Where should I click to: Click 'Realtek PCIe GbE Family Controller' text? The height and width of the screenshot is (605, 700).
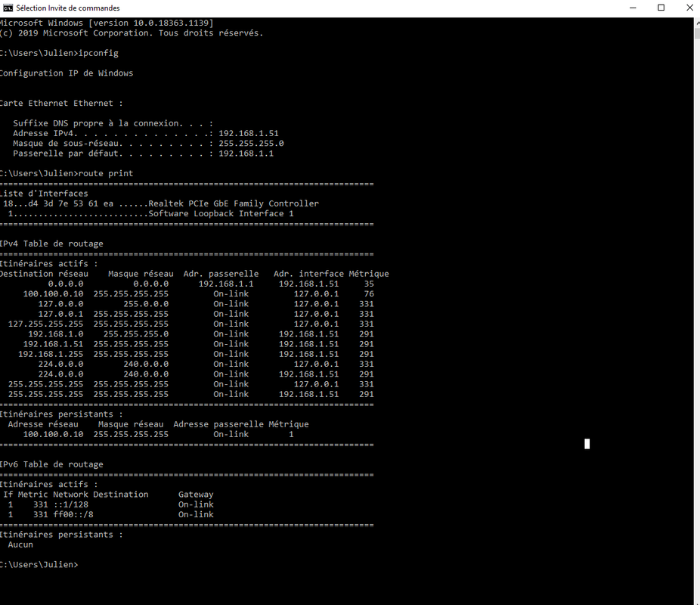234,203
